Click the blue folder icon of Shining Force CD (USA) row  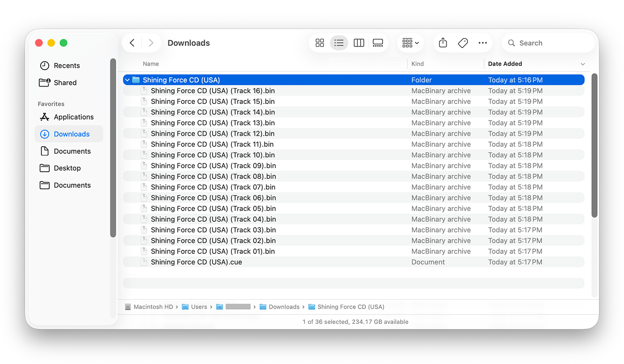[x=136, y=80]
